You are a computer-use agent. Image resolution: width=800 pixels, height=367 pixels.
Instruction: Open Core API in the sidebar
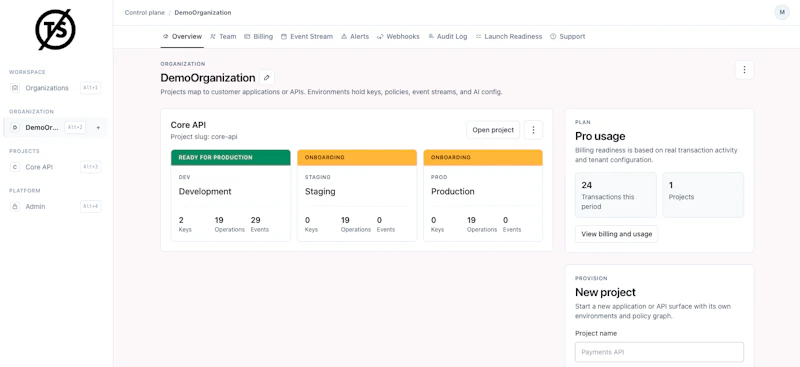pos(55,167)
